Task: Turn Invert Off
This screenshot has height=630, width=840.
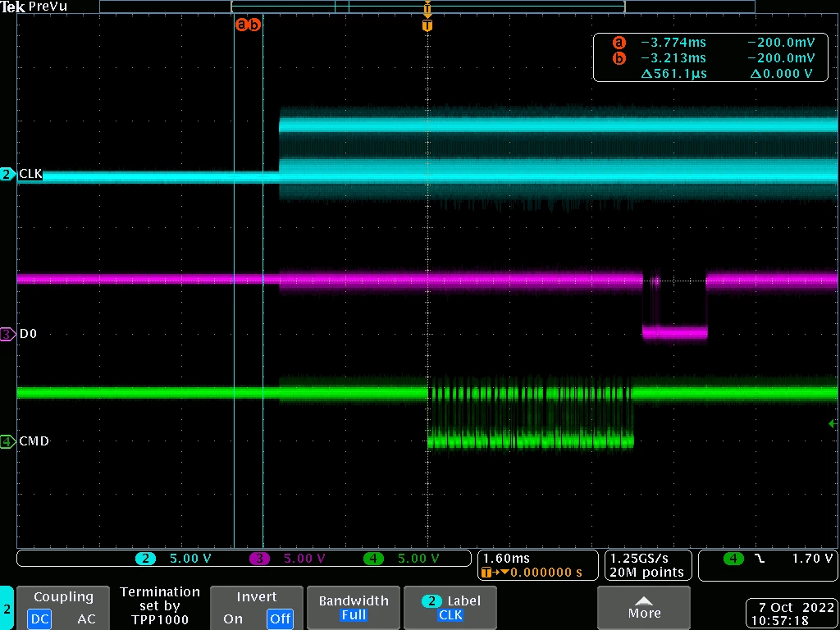Action: pos(281,619)
